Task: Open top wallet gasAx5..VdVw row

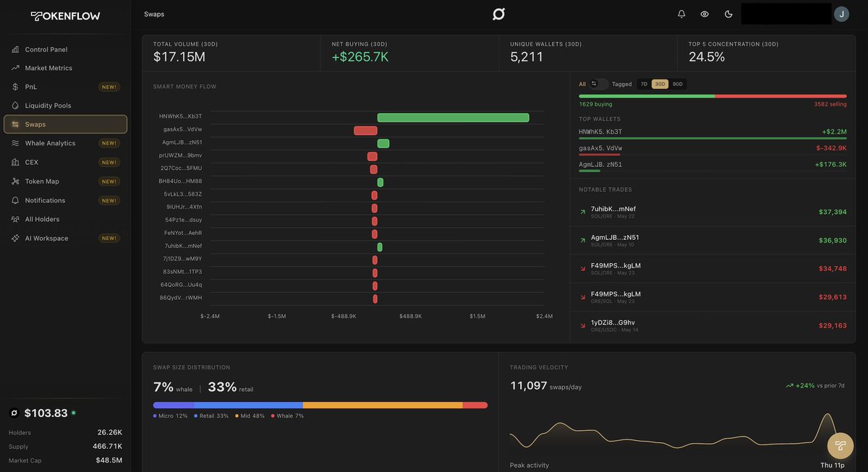Action: pyautogui.click(x=712, y=150)
